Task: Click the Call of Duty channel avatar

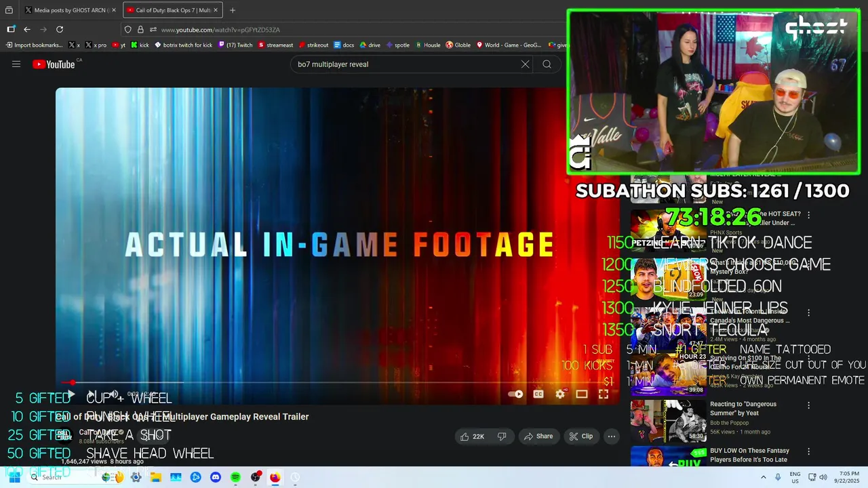Action: (64, 434)
